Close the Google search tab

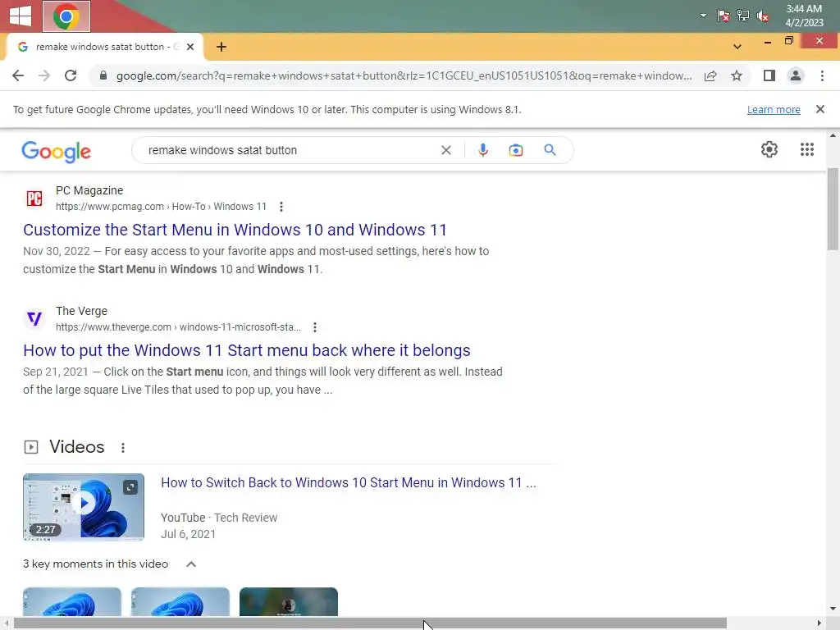190,47
